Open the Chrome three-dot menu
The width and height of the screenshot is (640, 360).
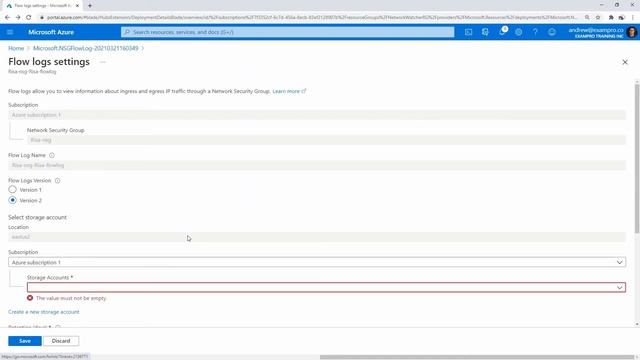coord(633,18)
